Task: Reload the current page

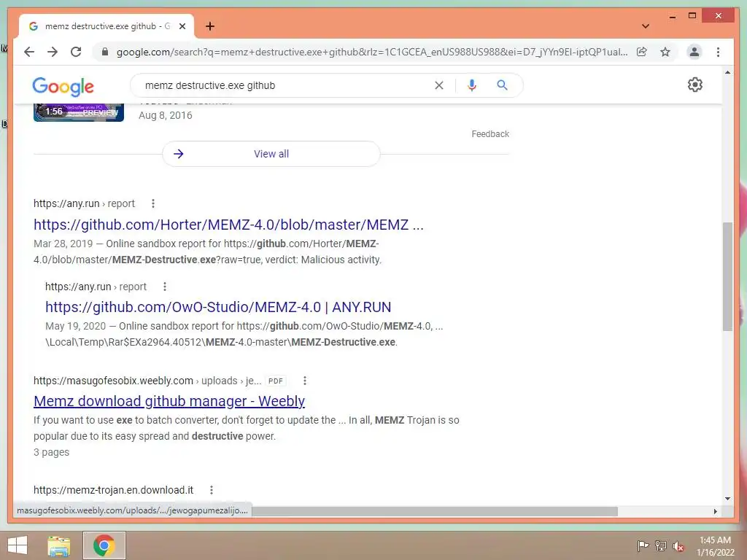Action: tap(76, 52)
